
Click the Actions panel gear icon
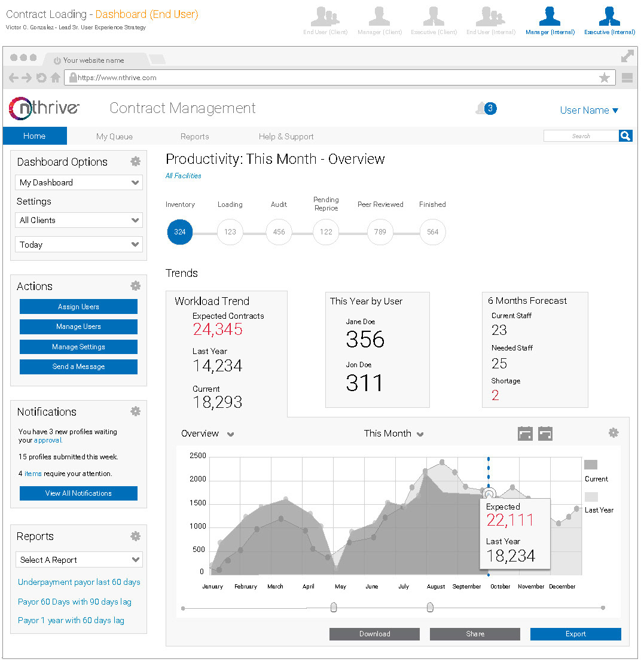(x=136, y=286)
